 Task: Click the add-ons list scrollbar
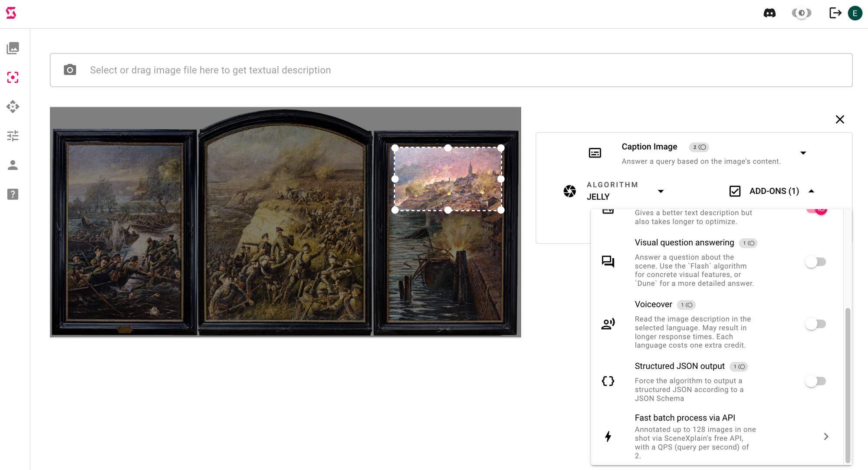(848, 385)
